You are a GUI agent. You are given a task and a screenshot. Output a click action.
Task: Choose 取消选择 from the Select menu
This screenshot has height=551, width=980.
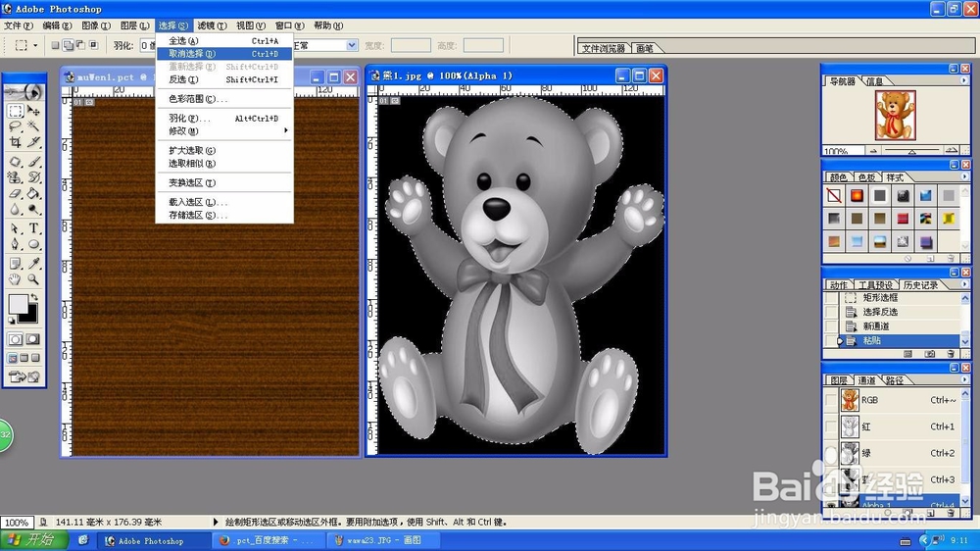(x=224, y=54)
